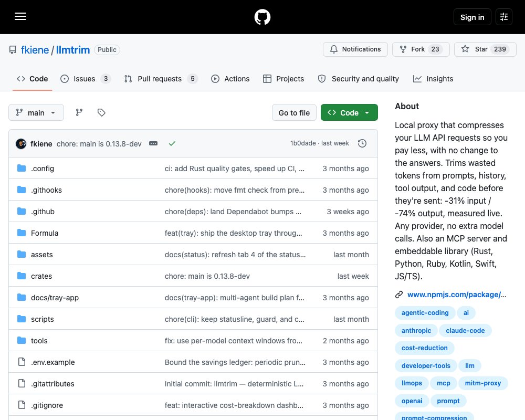Open the www.npmjs.com/package link

[457, 295]
